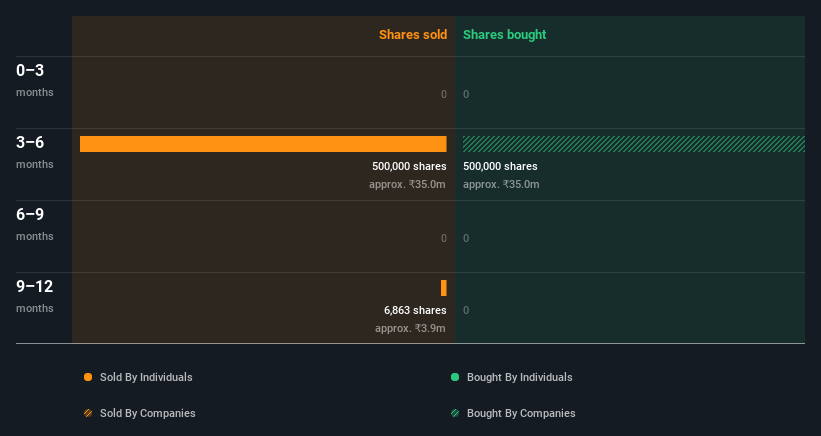Toggle the 'Bought By Individuals' legend label
Viewport: 821px width, 436px height.
tap(519, 377)
